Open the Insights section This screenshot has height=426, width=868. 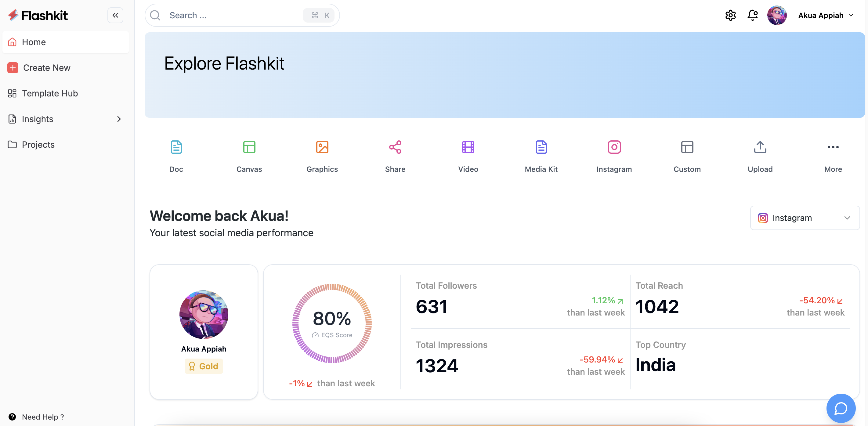tap(65, 119)
